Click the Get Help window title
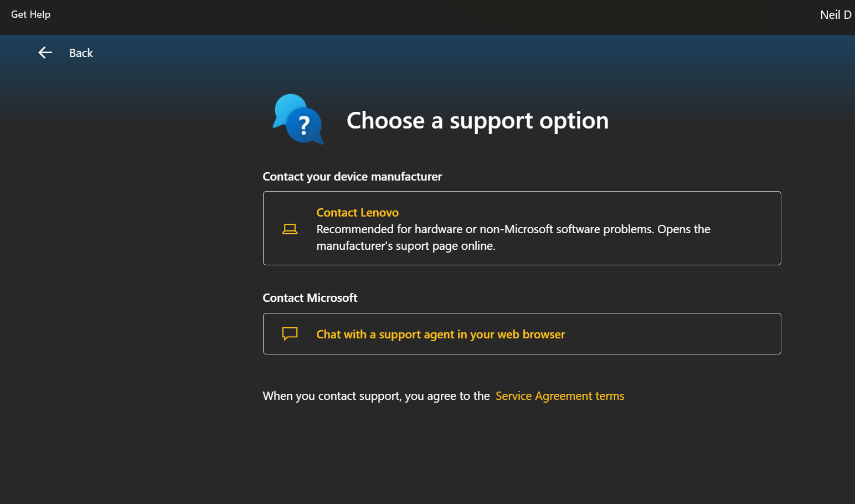The image size is (855, 504). 30,14
